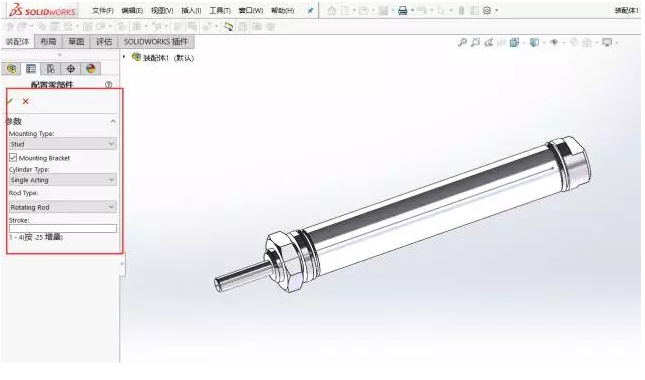Click the green checkmark to confirm
Image resolution: width=645 pixels, height=380 pixels.
[x=10, y=101]
